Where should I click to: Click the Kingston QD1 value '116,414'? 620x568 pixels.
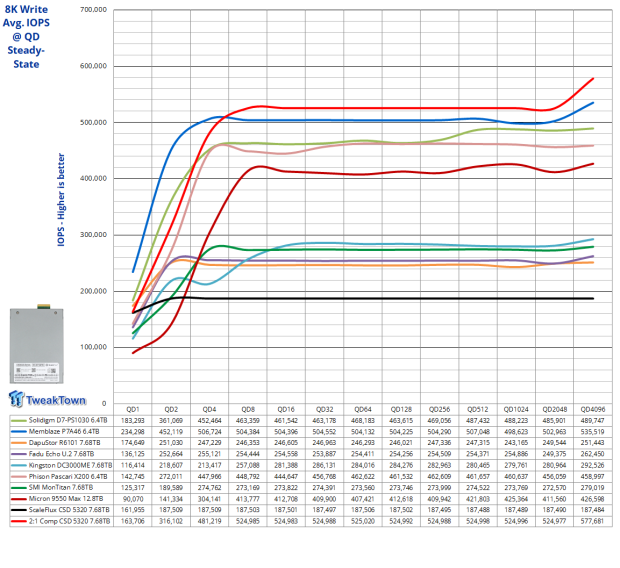tap(132, 465)
